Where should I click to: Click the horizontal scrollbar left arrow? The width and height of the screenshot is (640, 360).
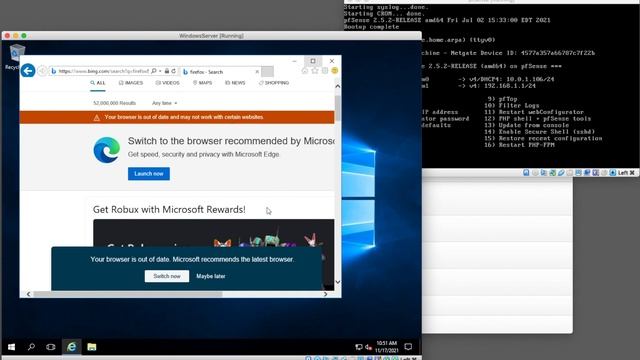click(28, 294)
